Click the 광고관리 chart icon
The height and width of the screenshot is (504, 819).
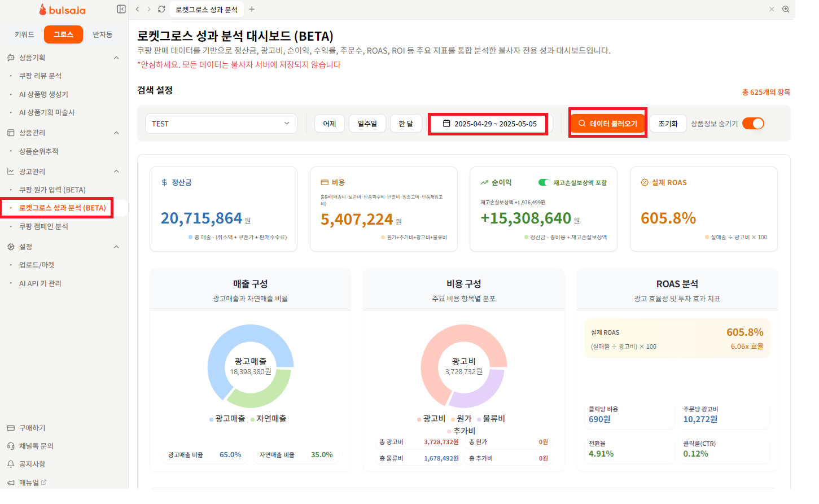(x=11, y=172)
